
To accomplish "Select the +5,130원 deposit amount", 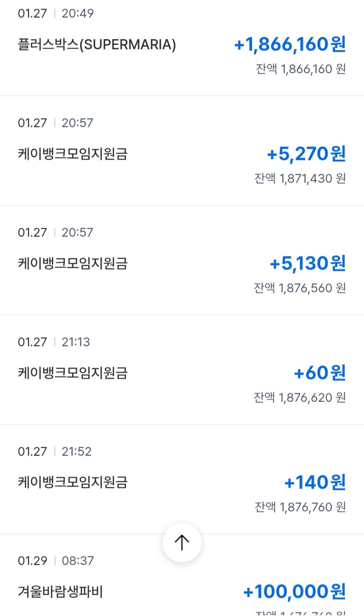I will point(307,263).
